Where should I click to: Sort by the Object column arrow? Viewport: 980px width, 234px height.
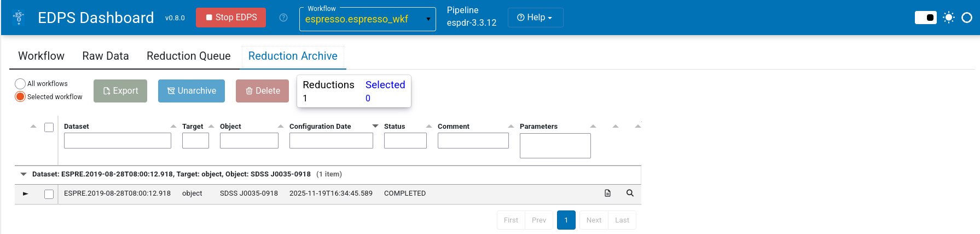281,127
